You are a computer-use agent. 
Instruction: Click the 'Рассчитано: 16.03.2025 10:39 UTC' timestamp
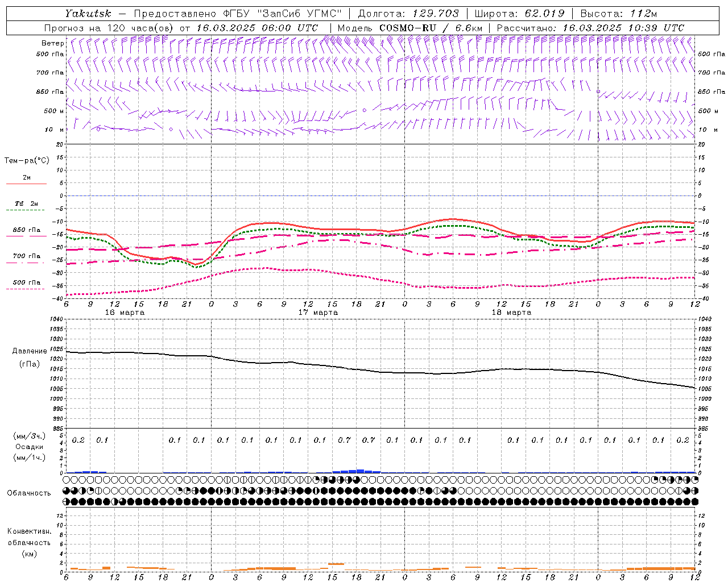(590, 28)
